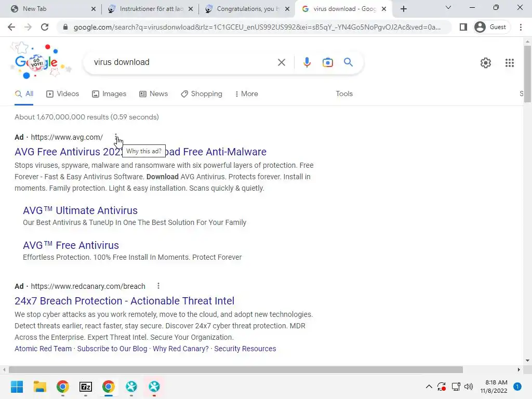
Task: Open a new browser tab
Action: pos(403,9)
